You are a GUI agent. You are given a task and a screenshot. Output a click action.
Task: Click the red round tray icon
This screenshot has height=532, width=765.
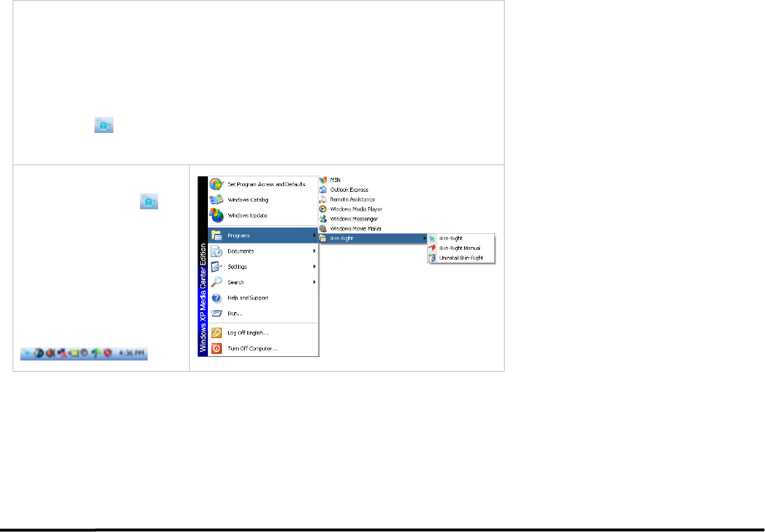pyautogui.click(x=107, y=353)
